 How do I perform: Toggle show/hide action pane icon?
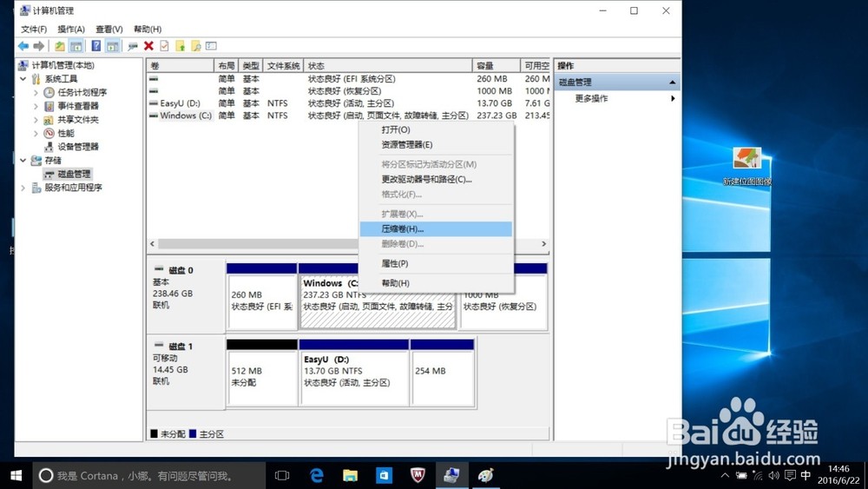112,46
